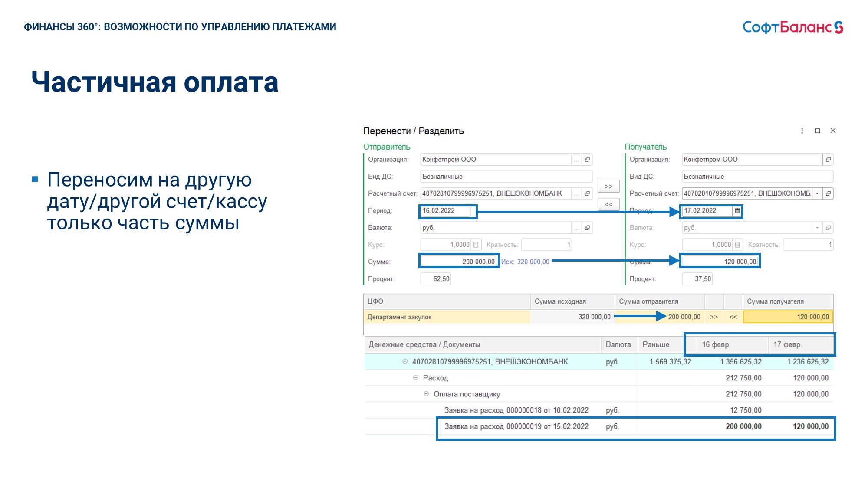Click Сумма исходная cell 320 000,00
868x488 pixels.
pyautogui.click(x=572, y=317)
